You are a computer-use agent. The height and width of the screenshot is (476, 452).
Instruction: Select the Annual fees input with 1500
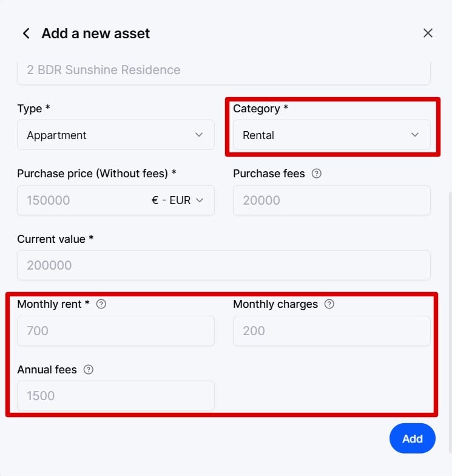[115, 396]
